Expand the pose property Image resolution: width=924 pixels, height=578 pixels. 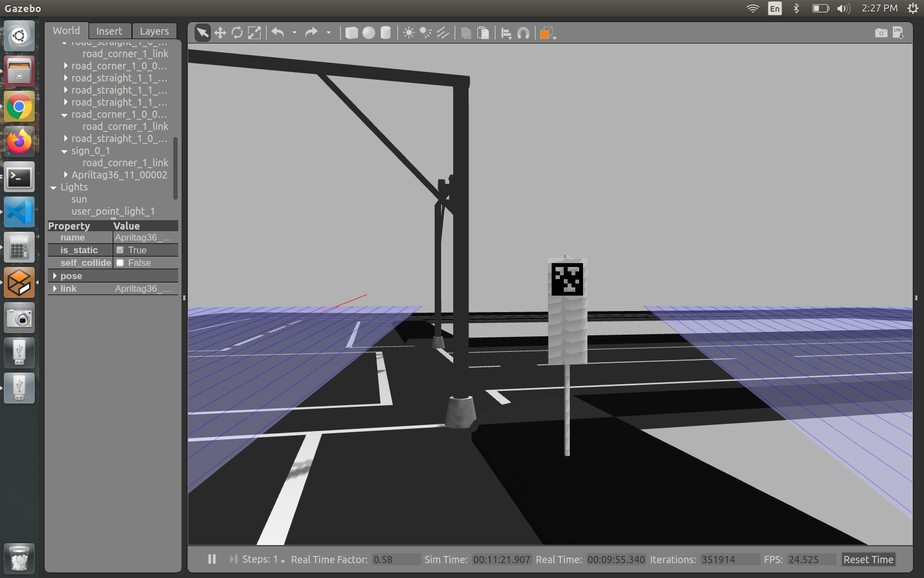click(55, 276)
